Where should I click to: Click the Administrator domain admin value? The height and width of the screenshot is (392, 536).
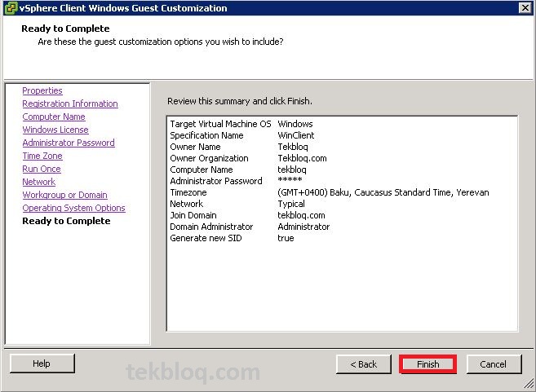303,227
